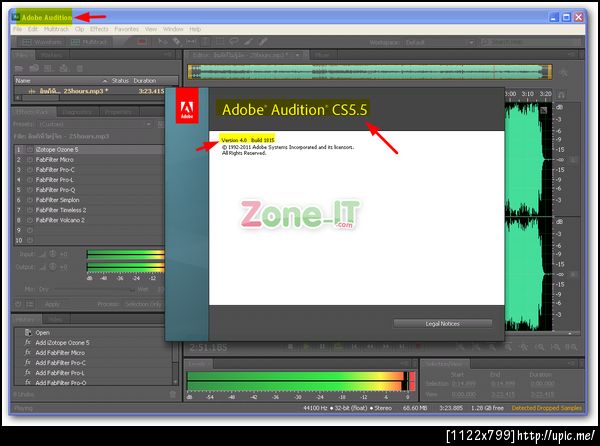Click the trash icon in Files panel
Image resolution: width=600 pixels, height=446 pixels.
80,69
